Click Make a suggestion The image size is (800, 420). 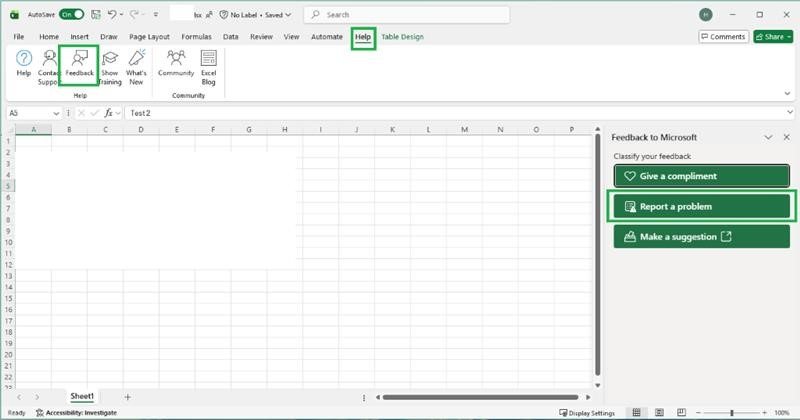click(x=702, y=236)
